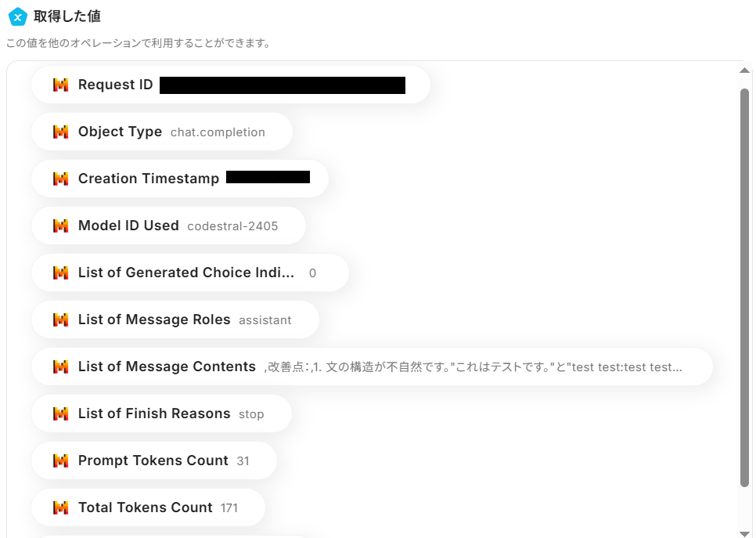
Task: Click the Mistral icon beside Prompt Tokens Count
Action: [60, 460]
